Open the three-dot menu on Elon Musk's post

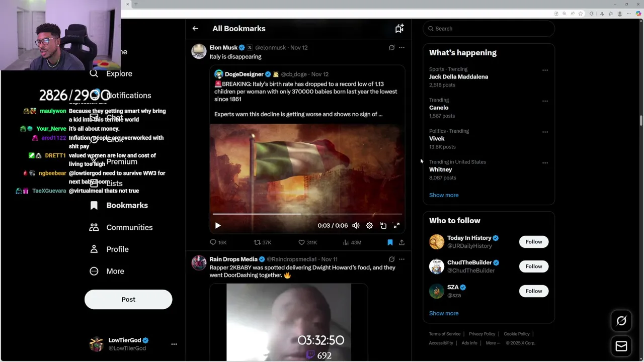point(401,47)
